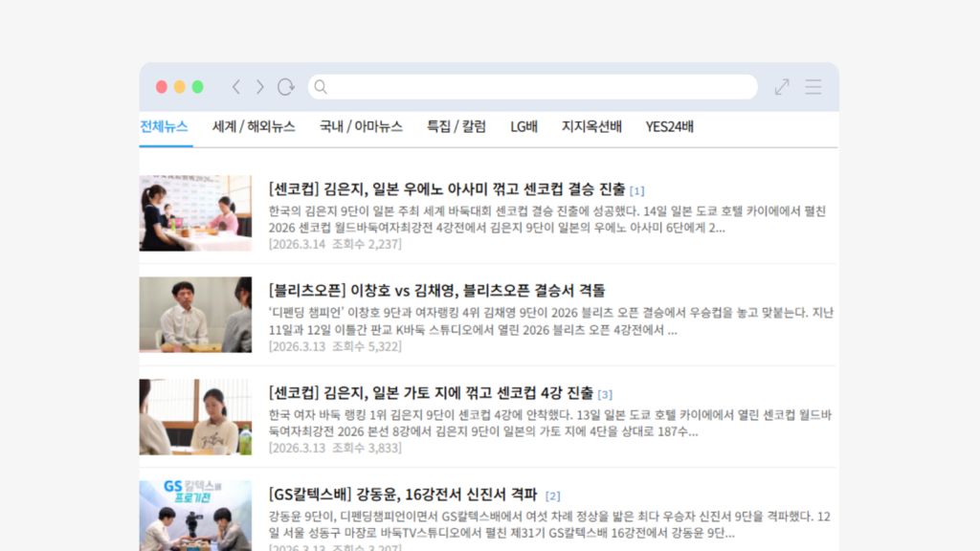This screenshot has height=551, width=980.
Task: Open fullscreen via the expand arrow icon
Action: point(781,86)
